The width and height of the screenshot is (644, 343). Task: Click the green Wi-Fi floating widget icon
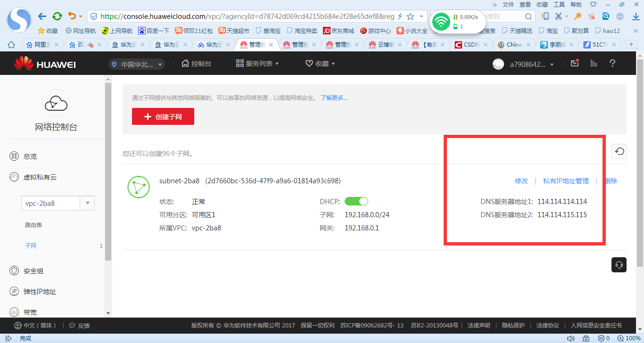tap(441, 22)
